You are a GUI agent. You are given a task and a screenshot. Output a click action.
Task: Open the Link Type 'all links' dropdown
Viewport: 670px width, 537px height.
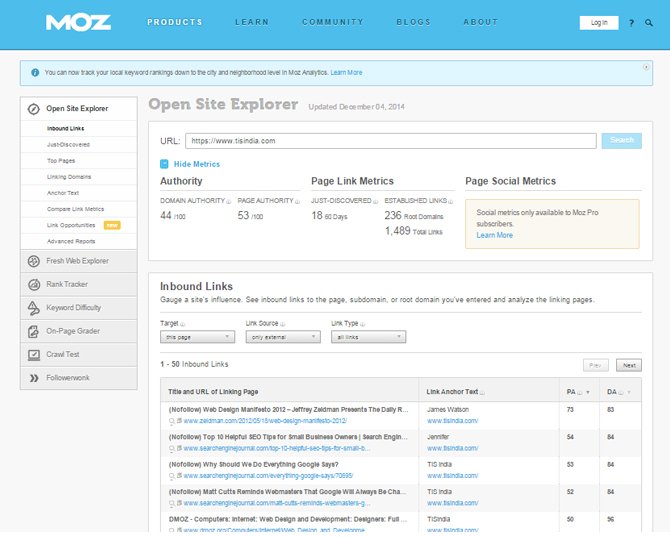point(368,337)
